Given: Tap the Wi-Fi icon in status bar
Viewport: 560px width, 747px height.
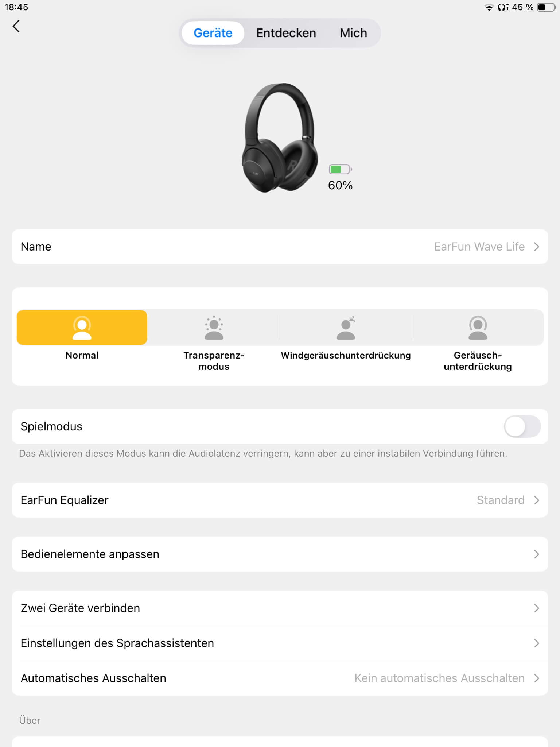Looking at the screenshot, I should (x=489, y=7).
